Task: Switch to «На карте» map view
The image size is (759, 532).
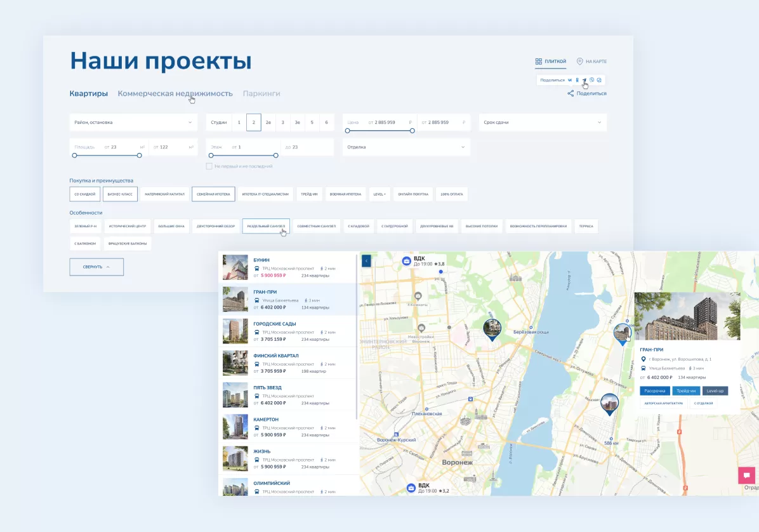Action: [x=591, y=62]
